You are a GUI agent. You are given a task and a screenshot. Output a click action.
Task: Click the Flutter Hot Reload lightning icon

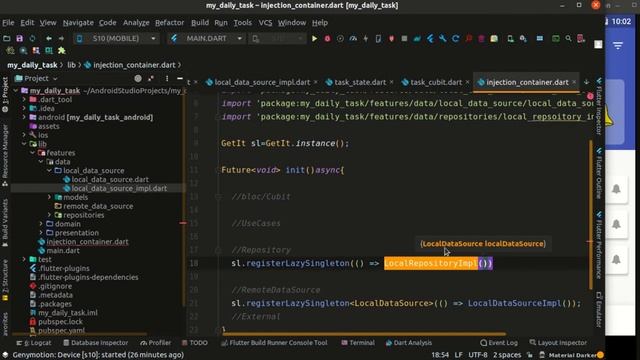point(366,38)
